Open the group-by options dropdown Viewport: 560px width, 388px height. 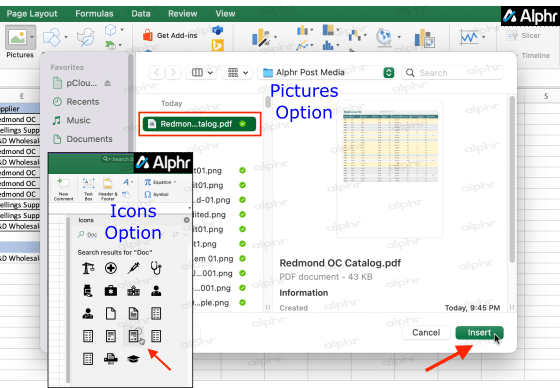tap(238, 73)
